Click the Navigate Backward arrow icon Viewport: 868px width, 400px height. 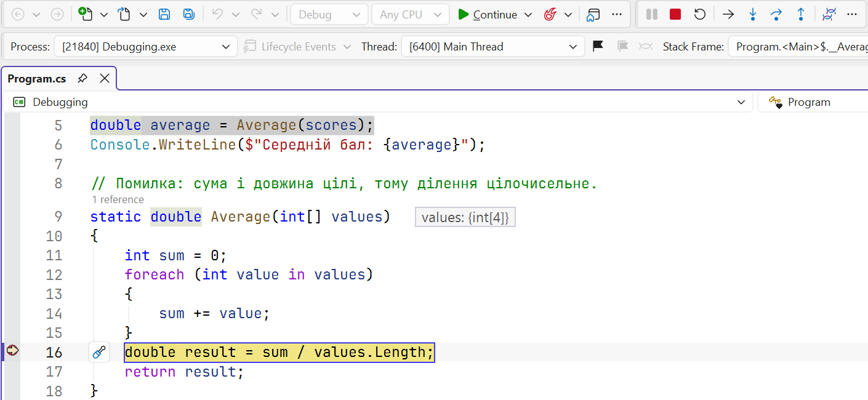[x=18, y=14]
